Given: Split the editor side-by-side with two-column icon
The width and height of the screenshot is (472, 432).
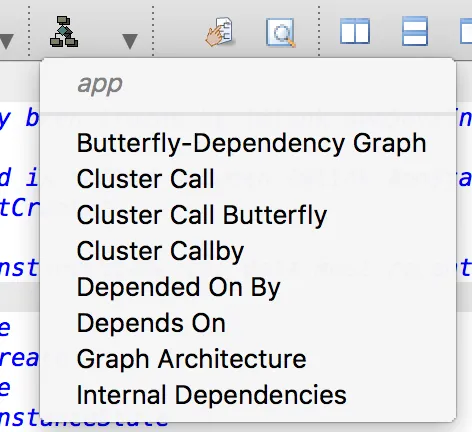Looking at the screenshot, I should (x=355, y=31).
